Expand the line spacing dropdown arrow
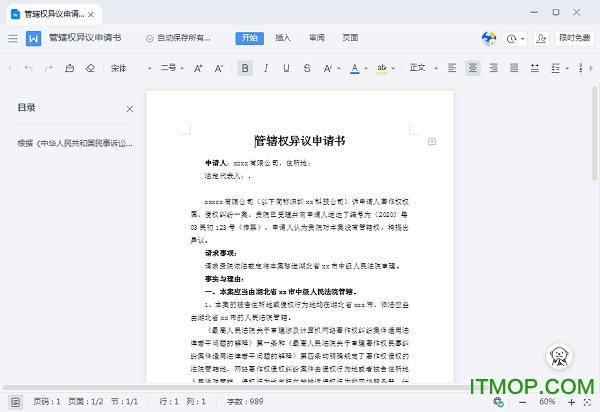The image size is (600, 412). (x=567, y=68)
